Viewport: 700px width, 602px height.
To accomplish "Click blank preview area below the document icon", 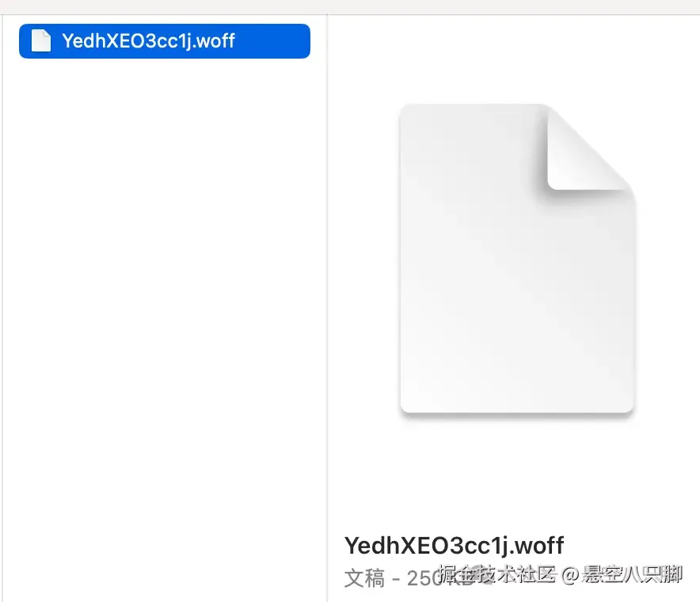I will (513, 474).
